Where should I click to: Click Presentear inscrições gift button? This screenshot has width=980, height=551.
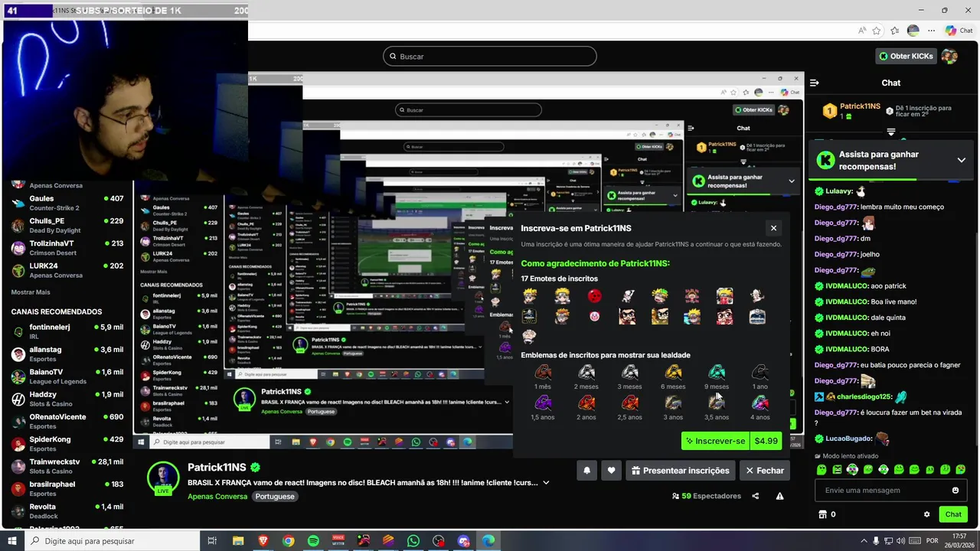point(681,471)
